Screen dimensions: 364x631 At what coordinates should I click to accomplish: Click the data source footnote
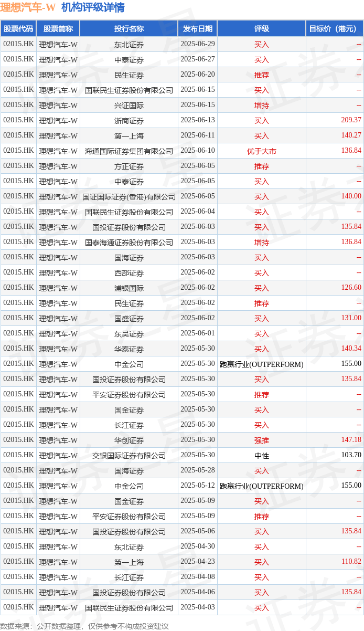coord(84,626)
